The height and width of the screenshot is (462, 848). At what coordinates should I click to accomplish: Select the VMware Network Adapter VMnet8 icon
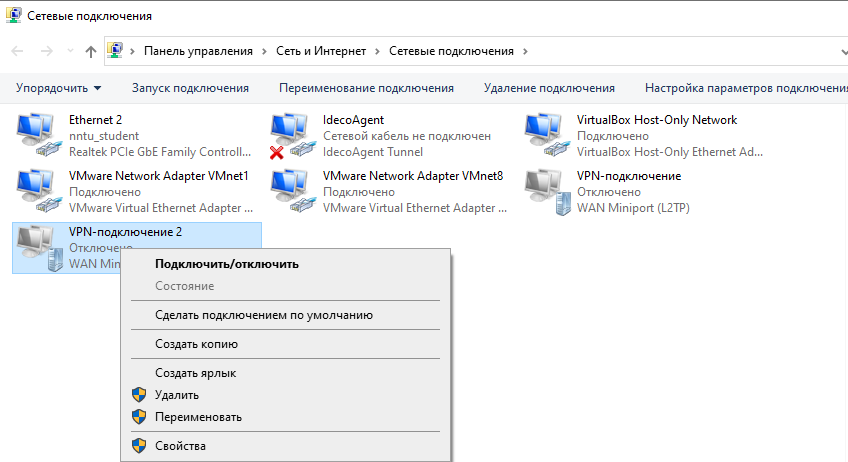coord(293,190)
